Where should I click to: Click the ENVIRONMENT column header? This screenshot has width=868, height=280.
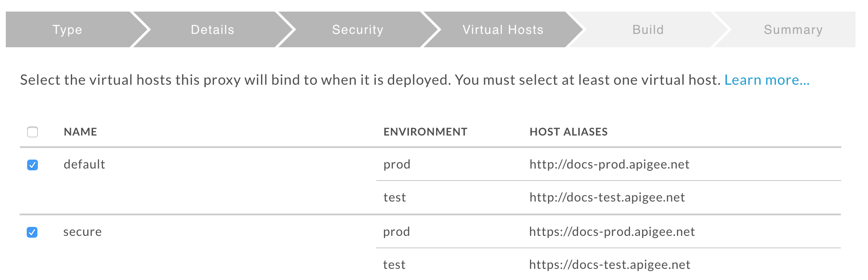[425, 132]
